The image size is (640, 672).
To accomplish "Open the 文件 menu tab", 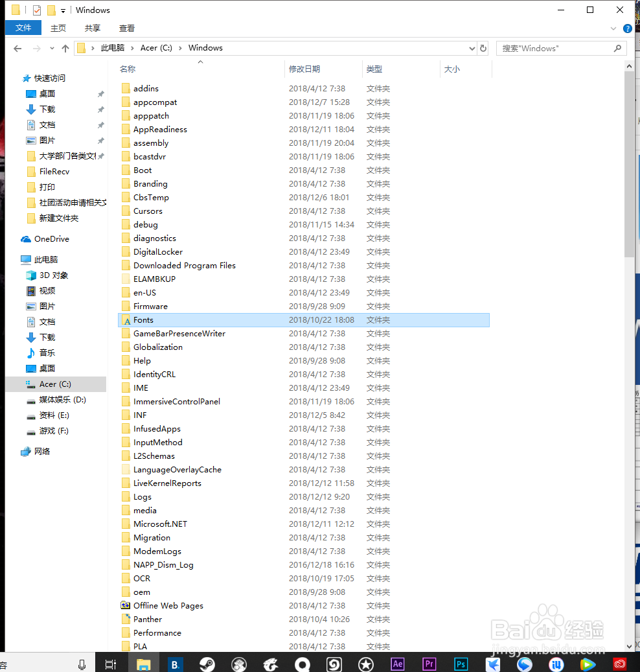I will (23, 28).
